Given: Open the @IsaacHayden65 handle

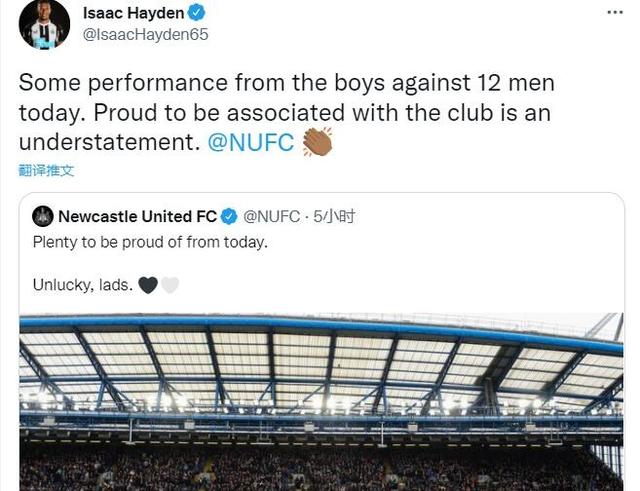Looking at the screenshot, I should pos(142,35).
